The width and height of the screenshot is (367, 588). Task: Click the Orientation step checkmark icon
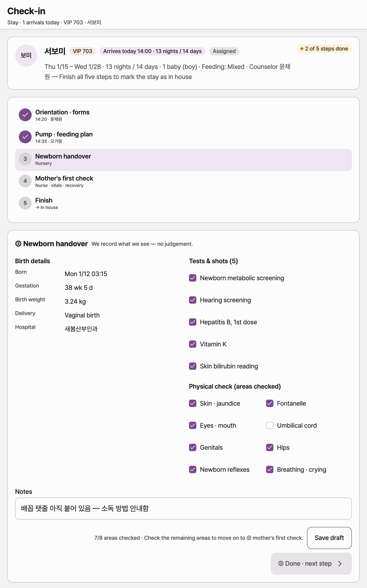pos(25,115)
